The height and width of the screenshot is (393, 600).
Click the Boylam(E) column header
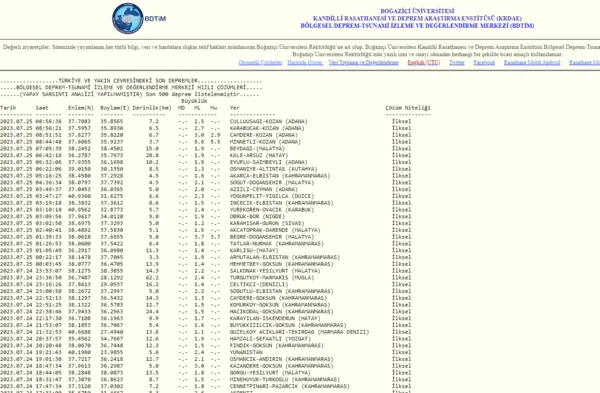[115, 108]
